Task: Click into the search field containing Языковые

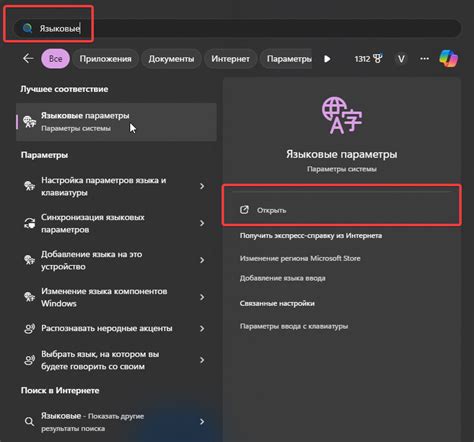Action: [237, 28]
